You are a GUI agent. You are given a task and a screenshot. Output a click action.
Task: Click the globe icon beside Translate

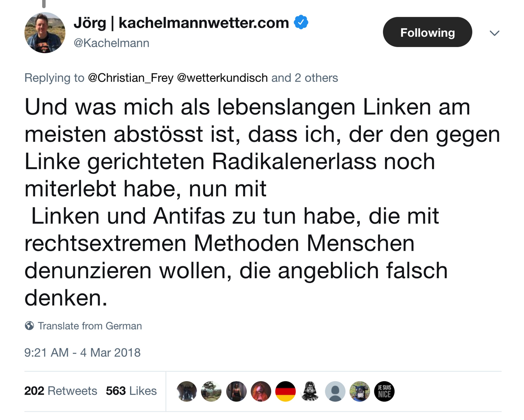tap(29, 326)
